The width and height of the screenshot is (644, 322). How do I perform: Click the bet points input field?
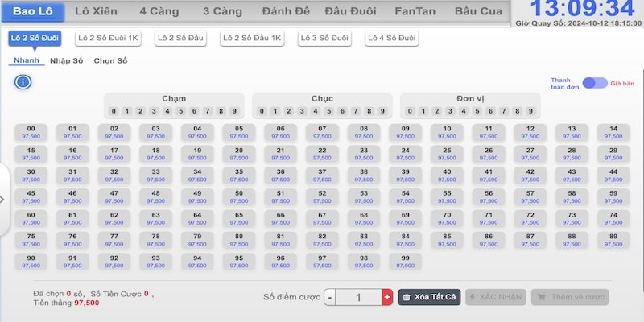pos(358,297)
